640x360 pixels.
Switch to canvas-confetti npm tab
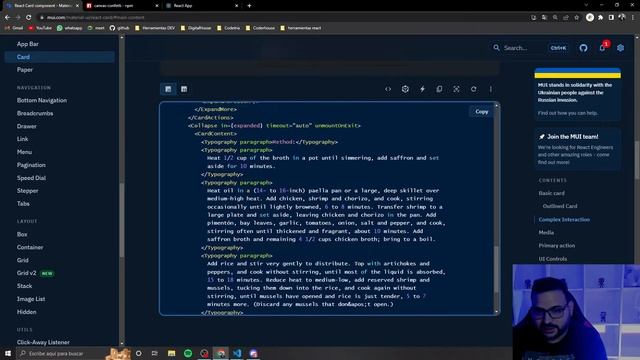[x=122, y=6]
